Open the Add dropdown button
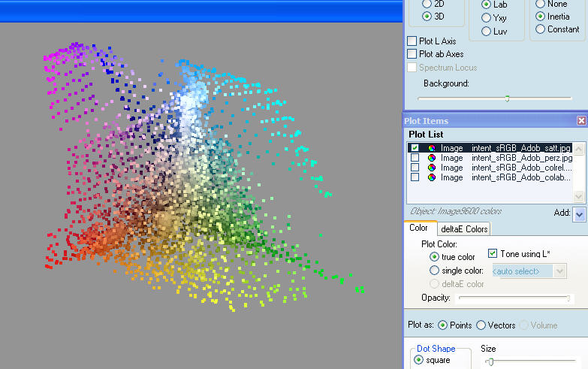Image resolution: width=588 pixels, height=369 pixels. pos(579,214)
